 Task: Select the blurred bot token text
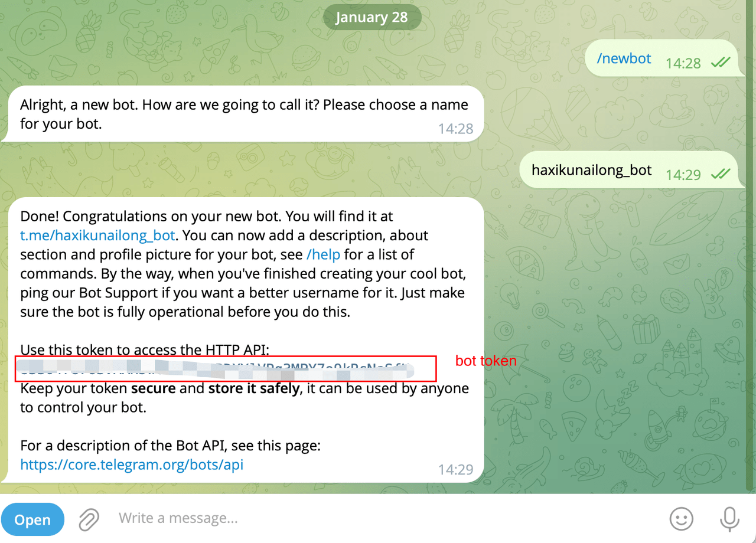coord(216,369)
